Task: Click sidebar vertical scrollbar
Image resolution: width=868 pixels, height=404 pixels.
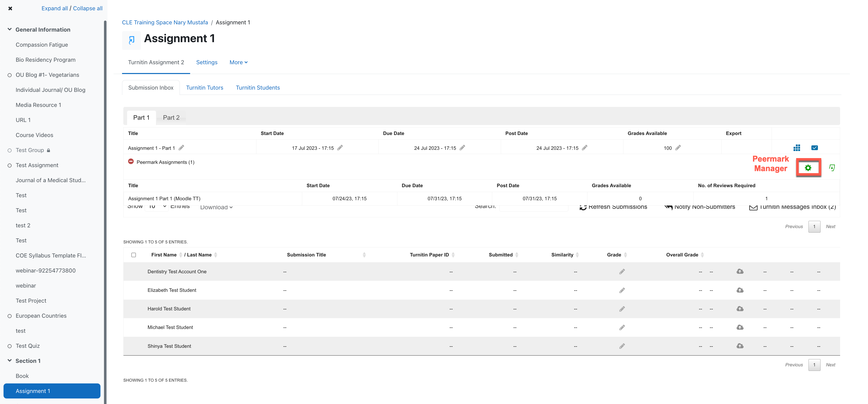Action: tap(105, 212)
